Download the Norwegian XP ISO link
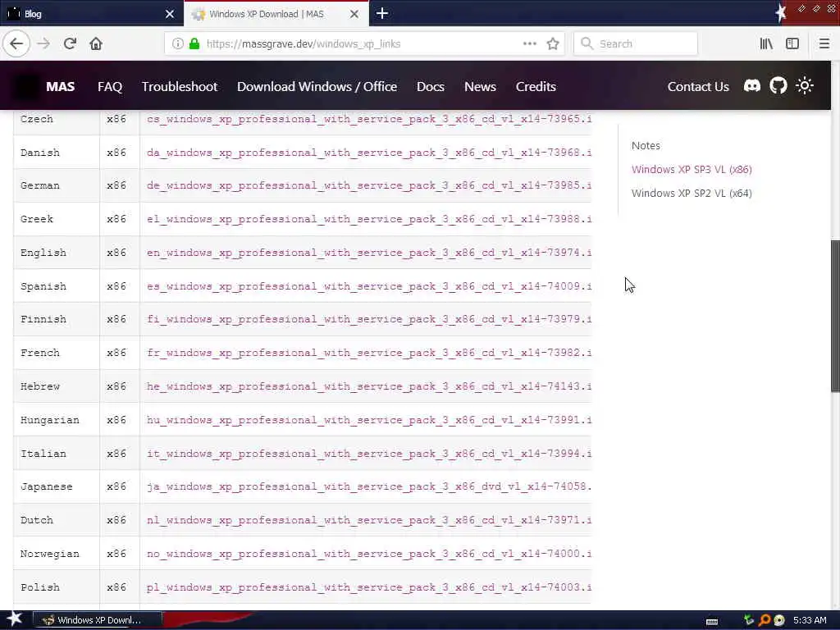Viewport: 840px width, 630px height. [x=369, y=554]
